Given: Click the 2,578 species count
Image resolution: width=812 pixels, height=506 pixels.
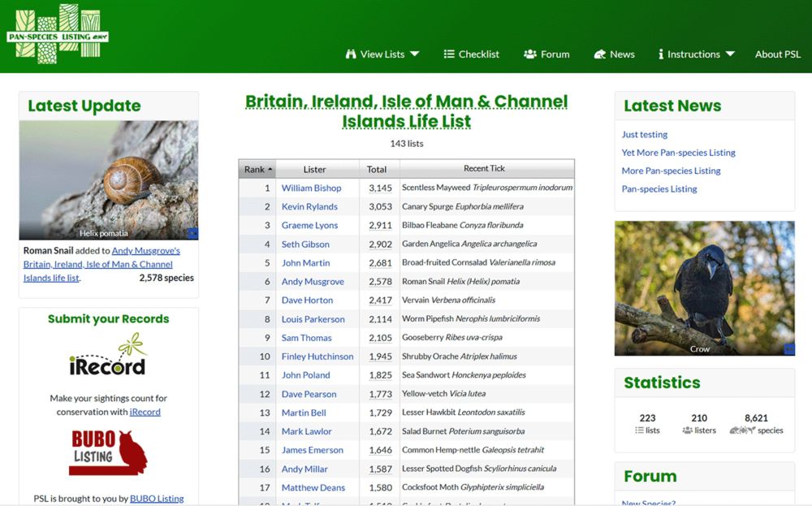Looking at the screenshot, I should pos(166,278).
